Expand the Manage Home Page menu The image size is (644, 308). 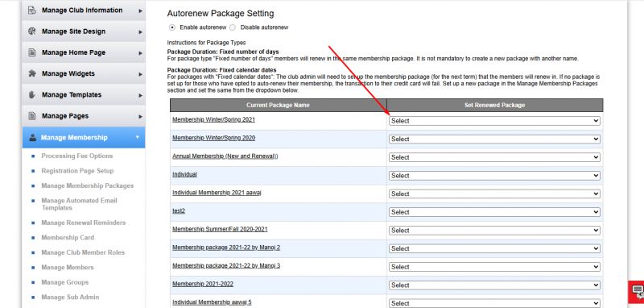(140, 53)
